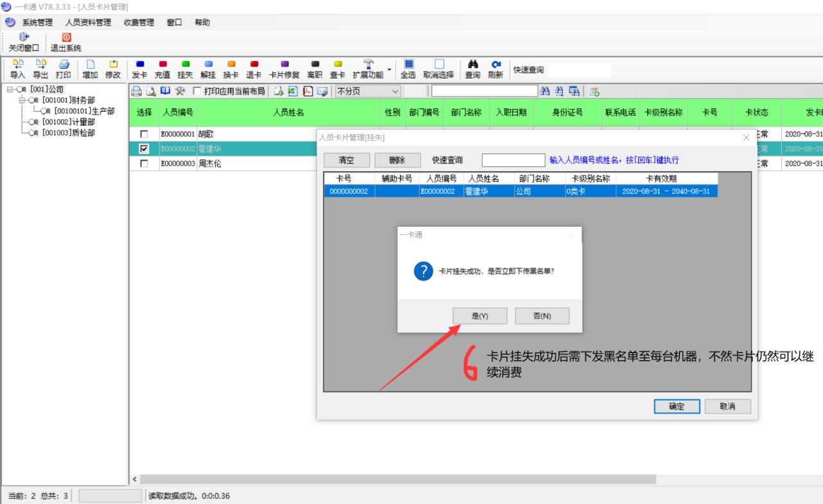Check the box for 胡歌 row
This screenshot has height=504, width=823.
pyautogui.click(x=144, y=134)
